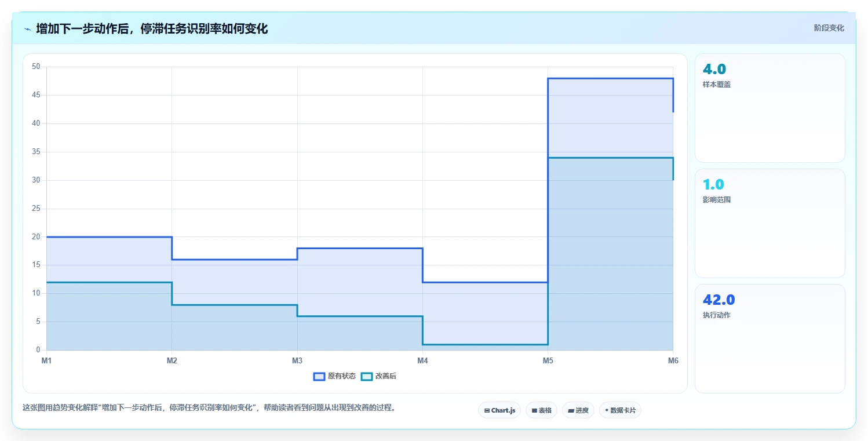Click the M2 x-axis label
Screen dimensions: 868x441
[x=172, y=361]
